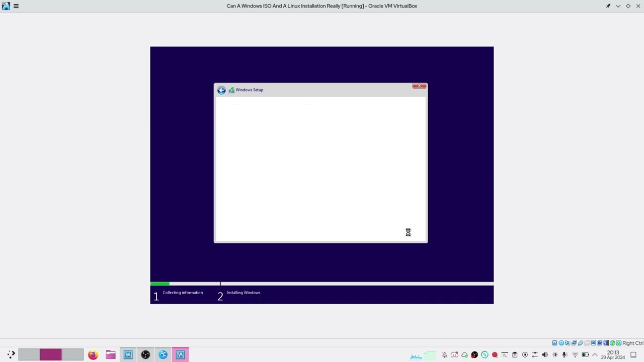
Task: Click the VirtualBox app icon in title bar
Action: (x=6, y=6)
